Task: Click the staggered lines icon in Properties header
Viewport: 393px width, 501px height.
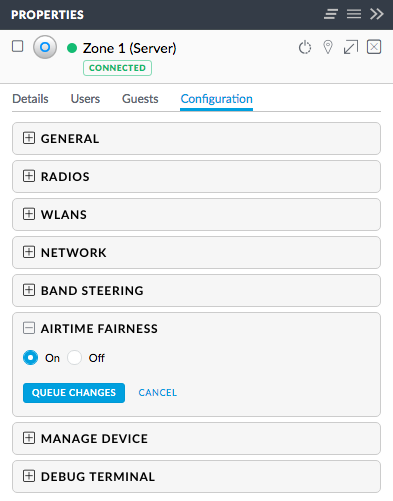Action: coord(331,14)
